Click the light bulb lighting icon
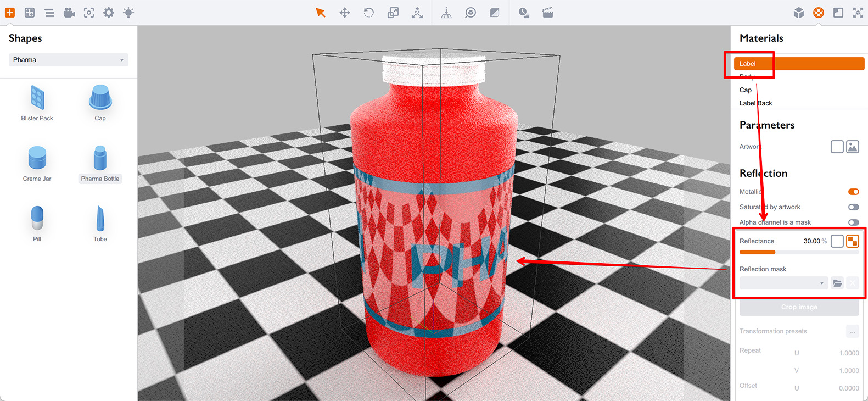The height and width of the screenshot is (401, 868). (x=128, y=13)
